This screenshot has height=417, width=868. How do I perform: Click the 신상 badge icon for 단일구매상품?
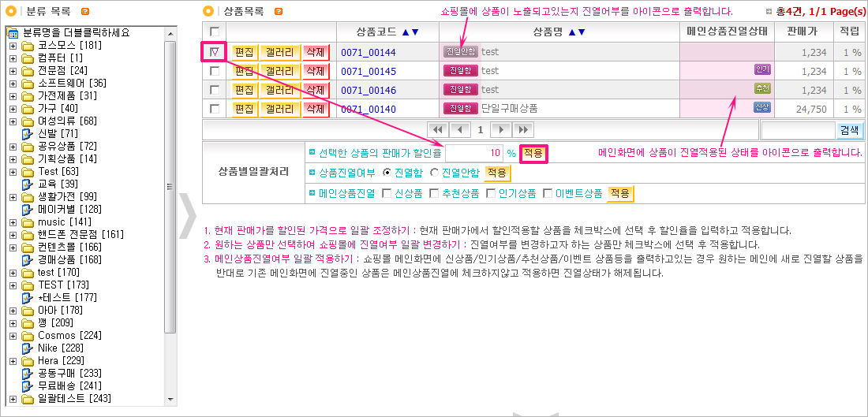[762, 108]
